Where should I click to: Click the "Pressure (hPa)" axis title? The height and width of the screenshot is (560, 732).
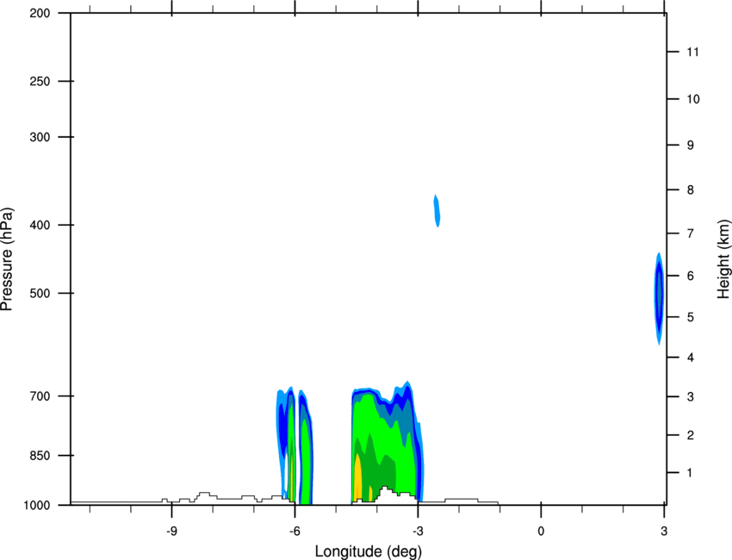(7, 258)
